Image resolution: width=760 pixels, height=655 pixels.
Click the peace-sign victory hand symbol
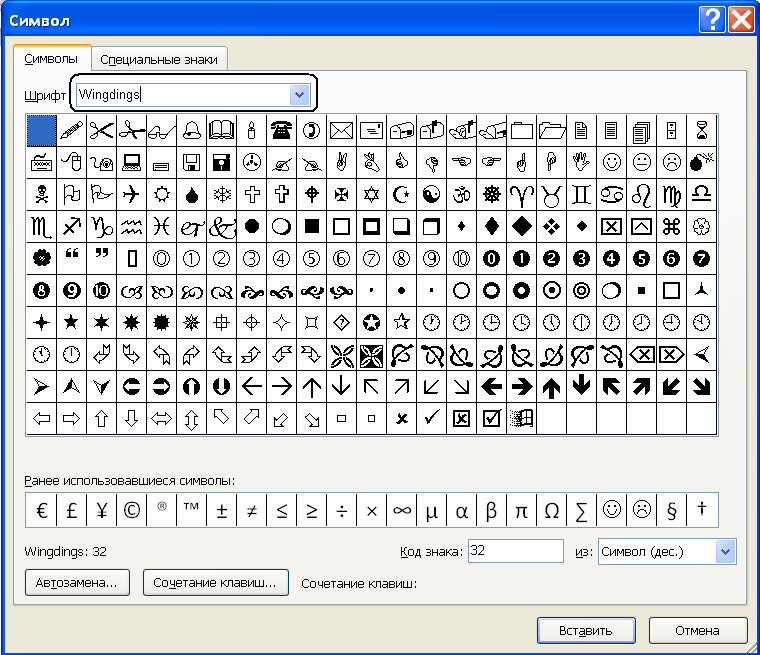point(341,162)
